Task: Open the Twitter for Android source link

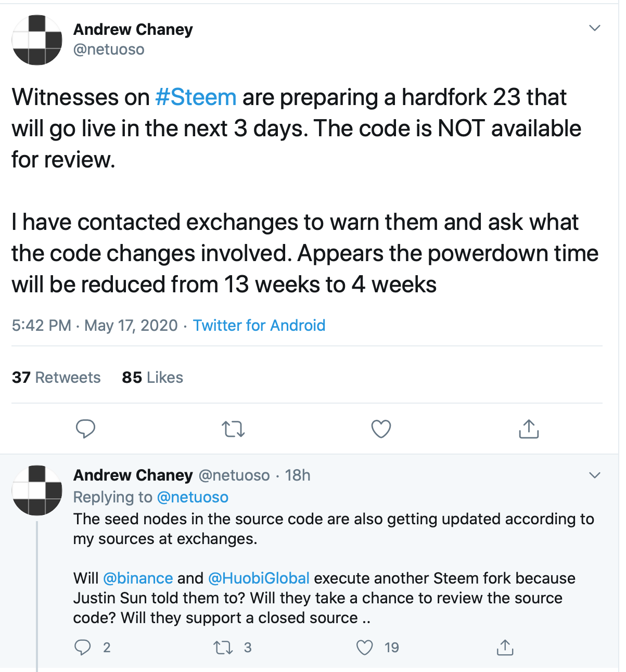Action: coord(259,326)
